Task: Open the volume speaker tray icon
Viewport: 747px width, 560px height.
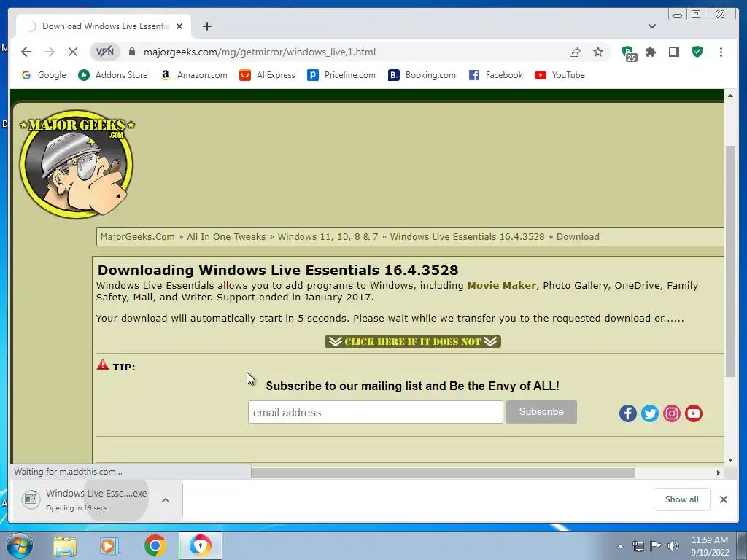Action: 673,546
